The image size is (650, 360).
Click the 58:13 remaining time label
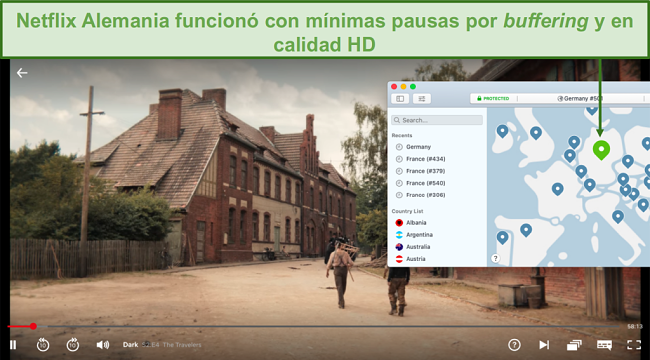[635, 326]
